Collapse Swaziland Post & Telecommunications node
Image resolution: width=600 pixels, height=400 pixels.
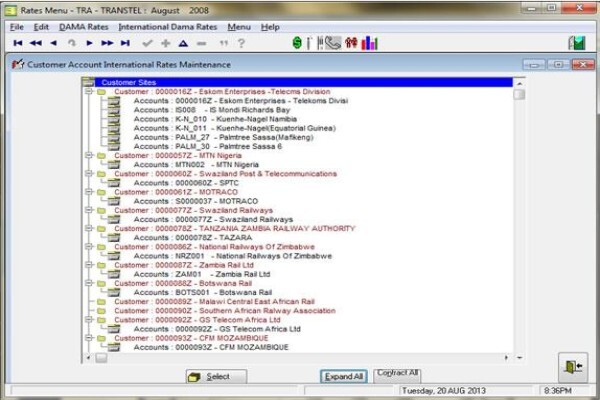tap(89, 174)
